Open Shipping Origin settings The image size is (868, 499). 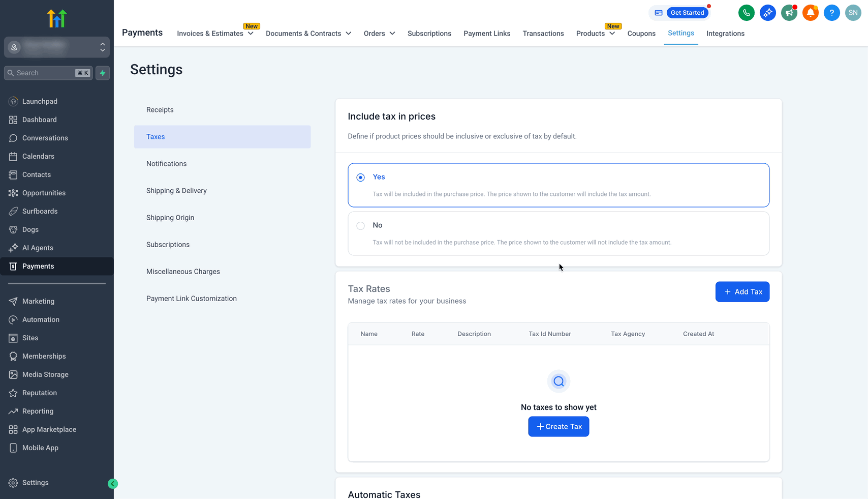click(x=223, y=218)
